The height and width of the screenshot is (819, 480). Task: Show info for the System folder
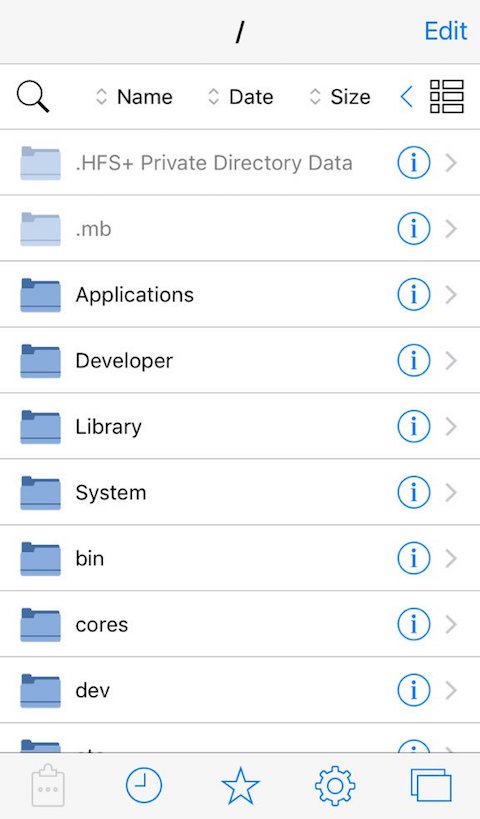[414, 492]
